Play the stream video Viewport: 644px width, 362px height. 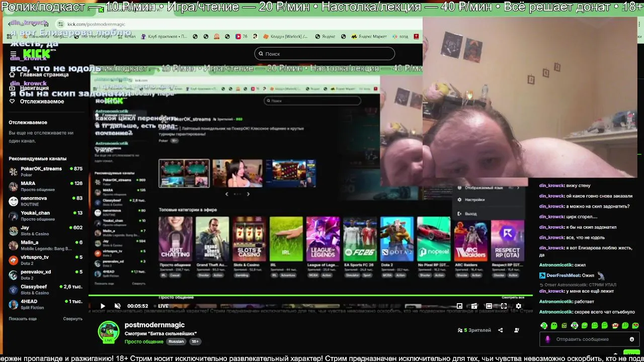tap(103, 306)
